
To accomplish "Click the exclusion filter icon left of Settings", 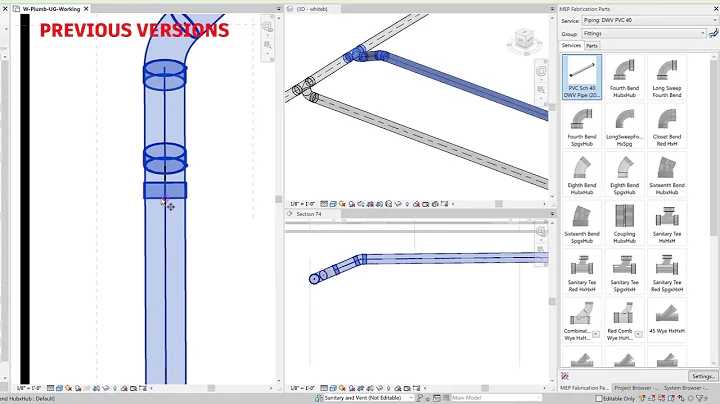I will (x=565, y=376).
